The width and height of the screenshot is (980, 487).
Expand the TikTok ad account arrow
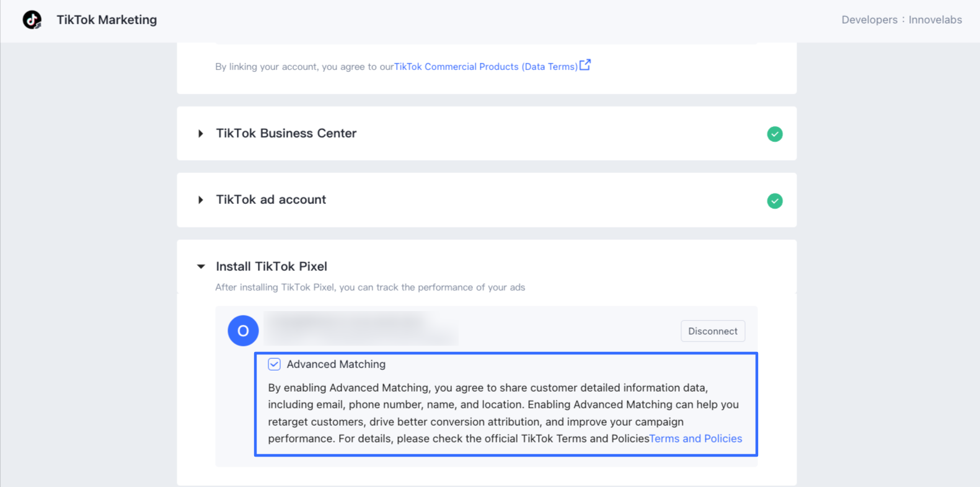pos(200,200)
